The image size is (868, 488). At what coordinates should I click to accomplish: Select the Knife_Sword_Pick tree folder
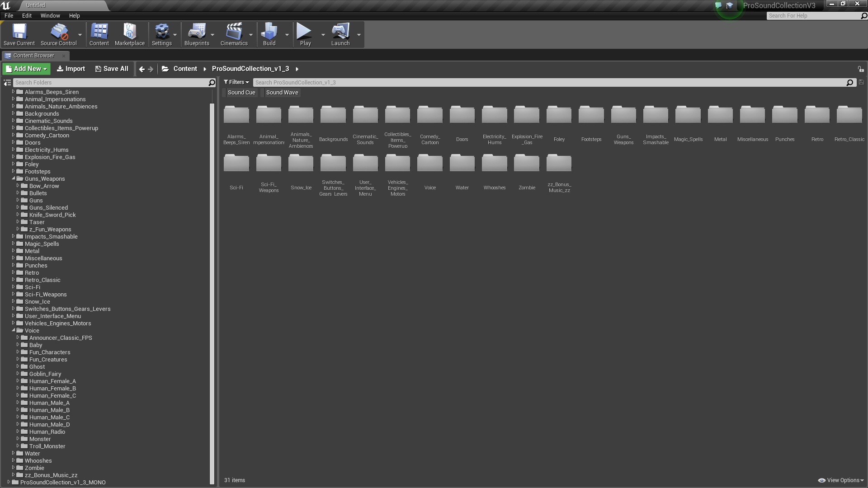[52, 215]
